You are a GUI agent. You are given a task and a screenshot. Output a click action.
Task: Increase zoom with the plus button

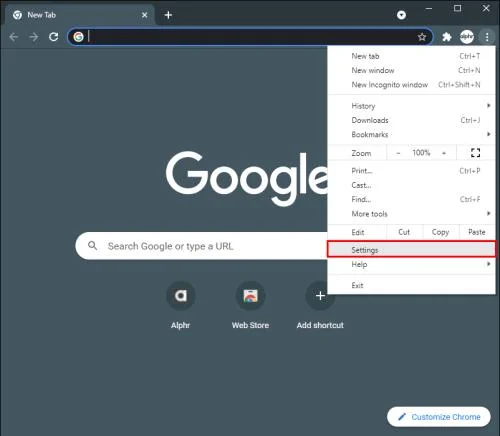coord(444,153)
